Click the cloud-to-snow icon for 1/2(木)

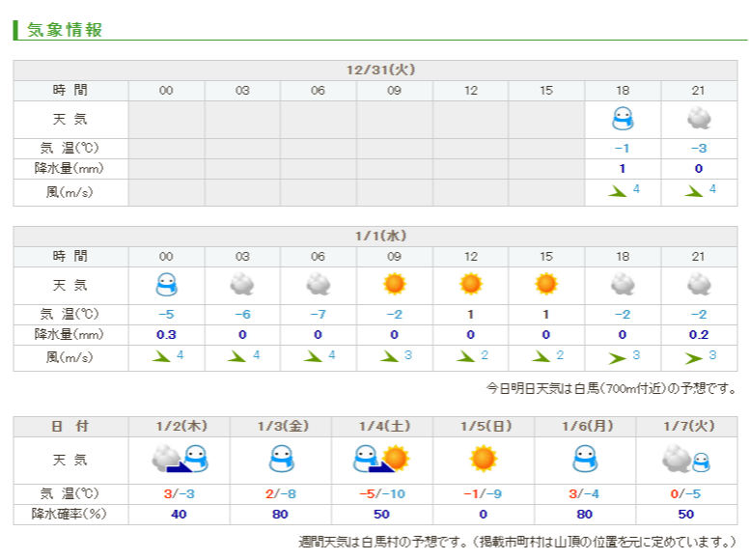(x=180, y=459)
